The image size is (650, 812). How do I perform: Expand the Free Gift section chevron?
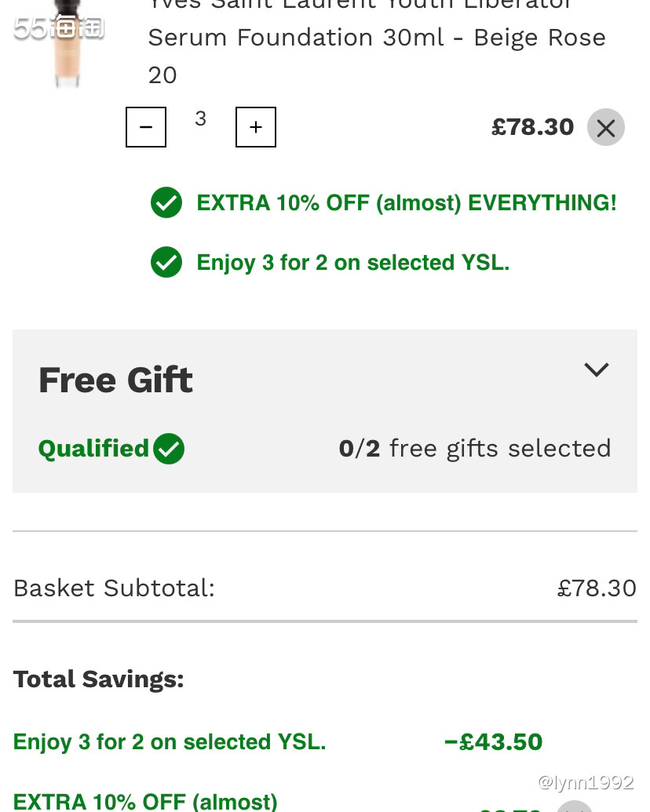[x=597, y=370]
